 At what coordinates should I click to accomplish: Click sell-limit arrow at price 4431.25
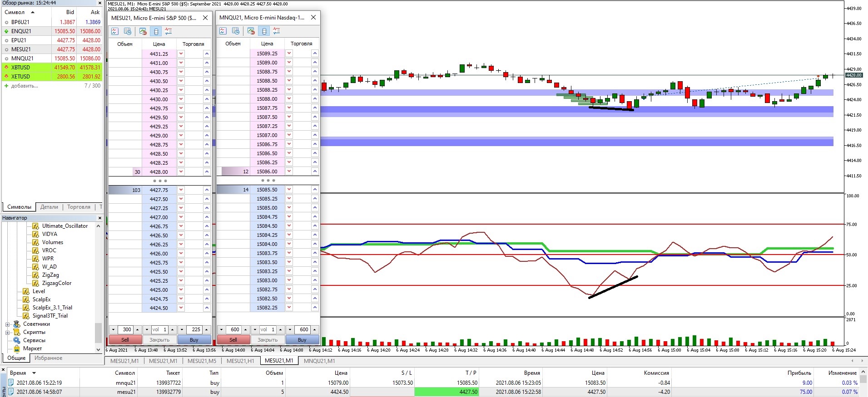181,54
